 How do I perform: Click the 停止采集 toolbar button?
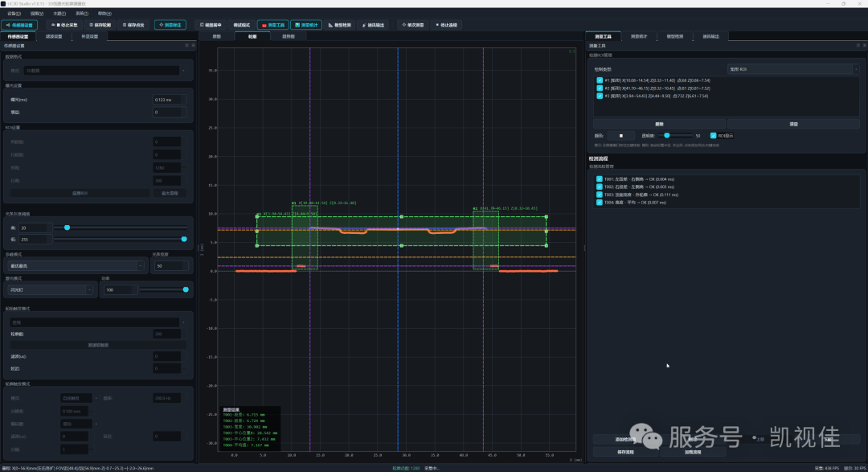coord(65,25)
